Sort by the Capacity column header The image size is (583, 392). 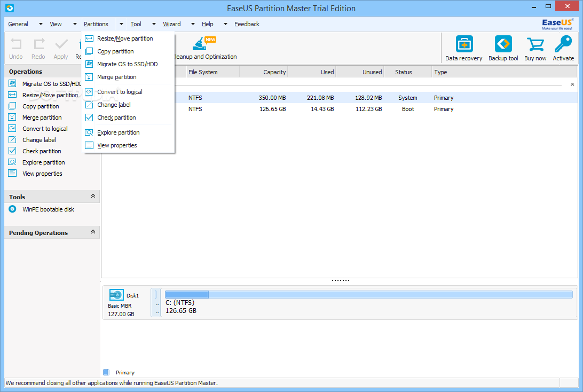[264, 72]
